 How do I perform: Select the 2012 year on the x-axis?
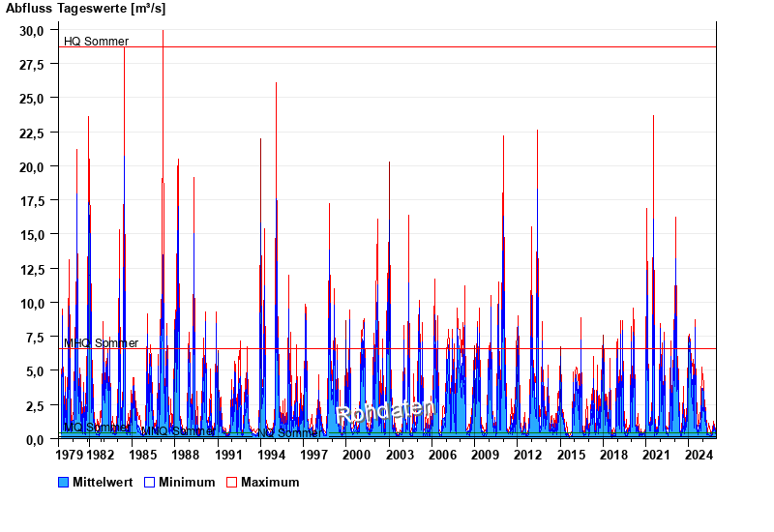tap(527, 454)
